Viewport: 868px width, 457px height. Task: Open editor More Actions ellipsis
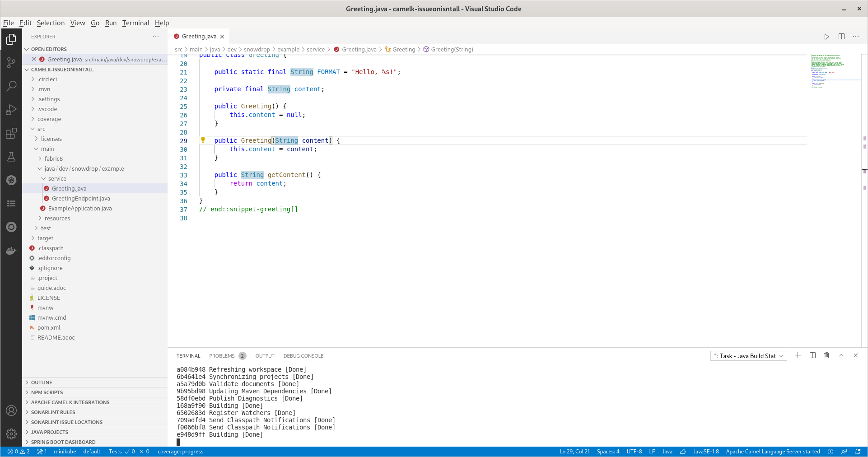pos(856,37)
